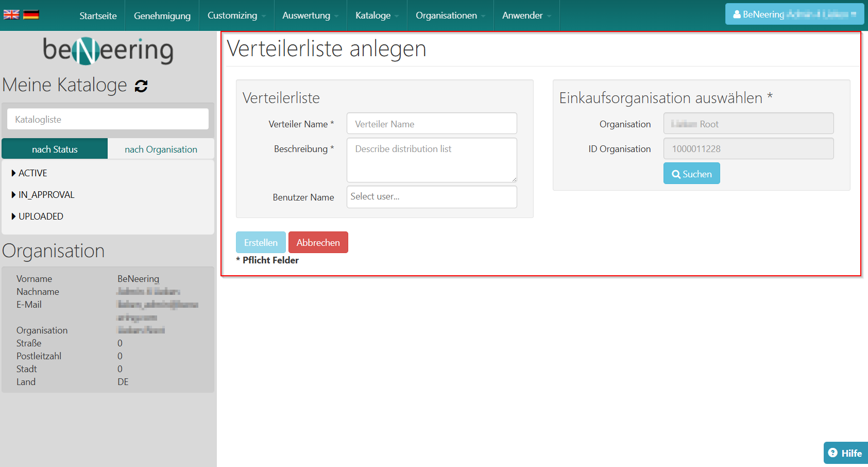Viewport: 868px width, 467px height.
Task: Click the Erstellen button
Action: tap(261, 242)
